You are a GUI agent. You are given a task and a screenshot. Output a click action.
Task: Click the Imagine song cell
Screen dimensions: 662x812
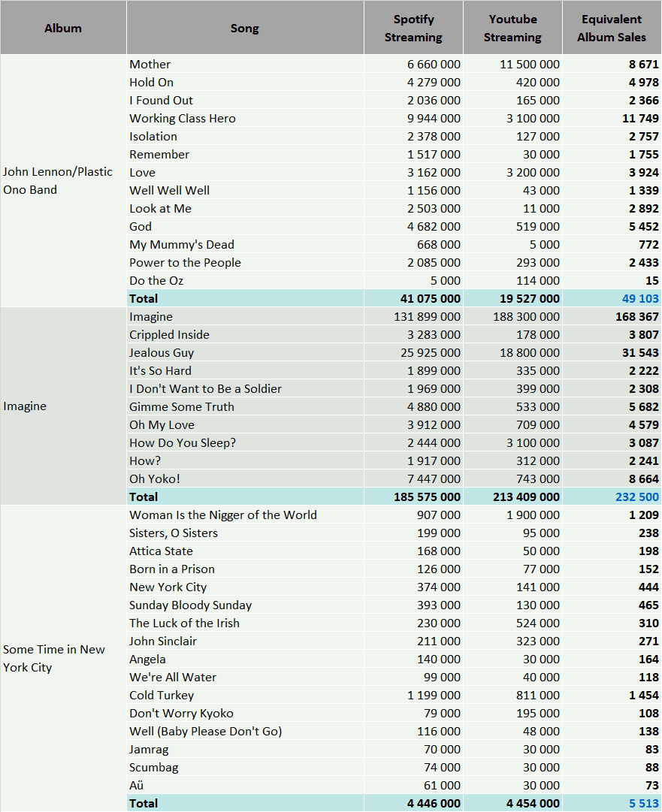[245, 316]
